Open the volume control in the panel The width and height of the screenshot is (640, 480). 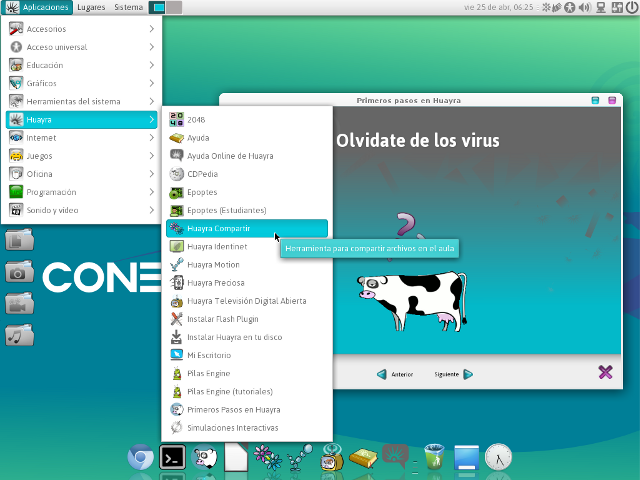pyautogui.click(x=585, y=7)
